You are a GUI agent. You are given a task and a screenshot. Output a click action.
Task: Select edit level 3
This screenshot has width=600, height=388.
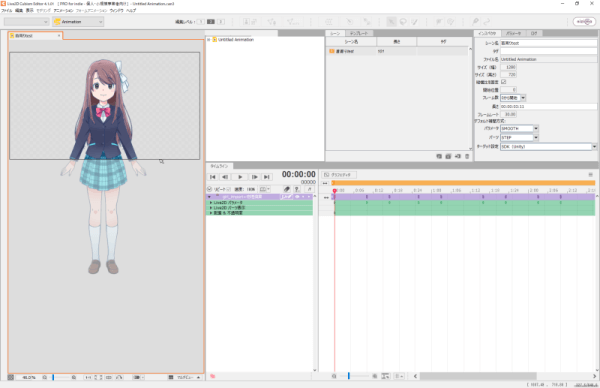pos(221,22)
